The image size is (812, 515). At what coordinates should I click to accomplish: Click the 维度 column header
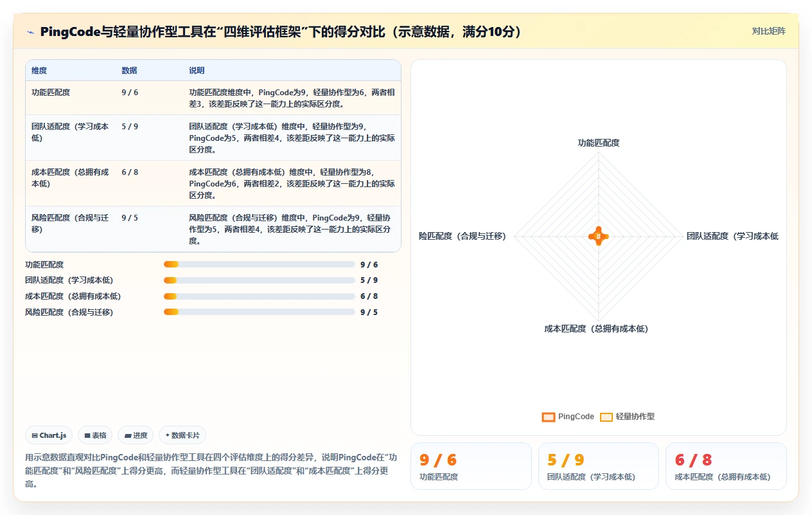pos(39,70)
